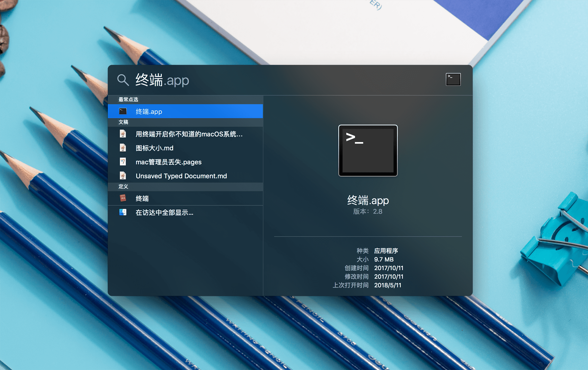
Task: Select the 终端.app top hit result
Action: click(x=186, y=111)
